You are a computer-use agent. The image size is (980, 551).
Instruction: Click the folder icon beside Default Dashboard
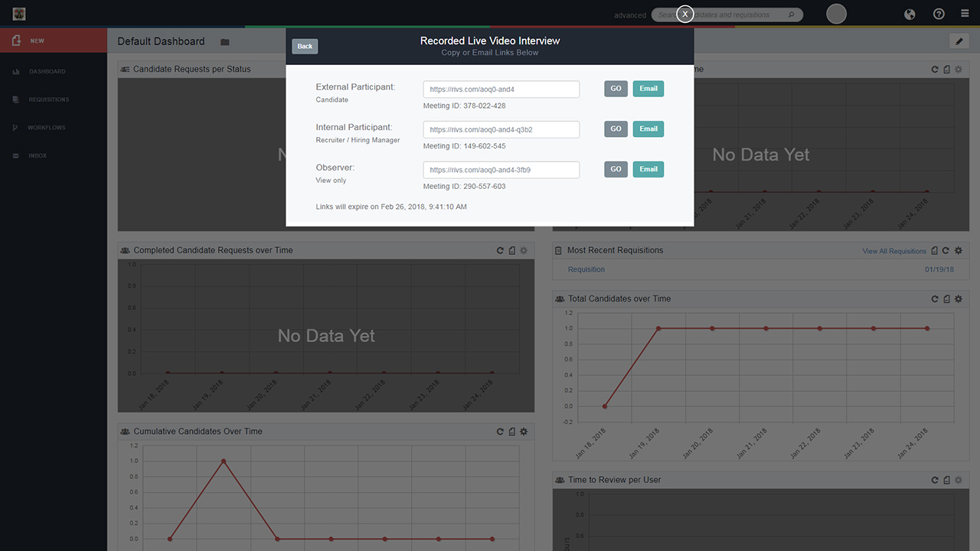225,42
